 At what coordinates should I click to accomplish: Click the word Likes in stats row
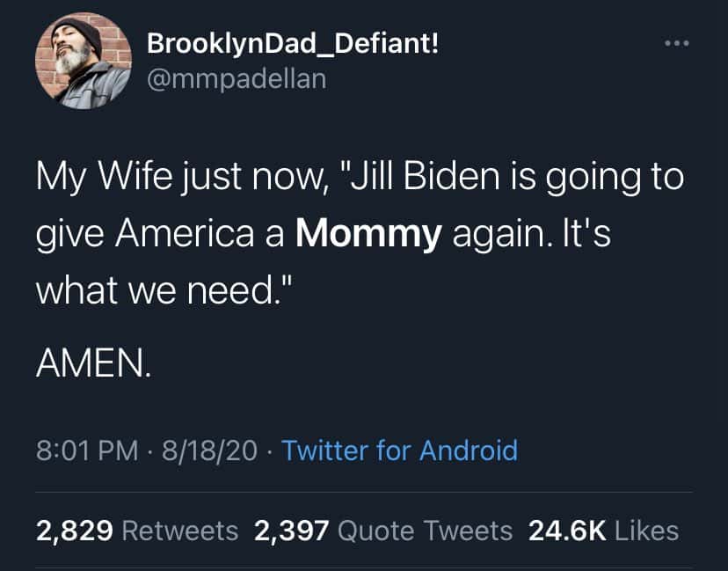647,531
